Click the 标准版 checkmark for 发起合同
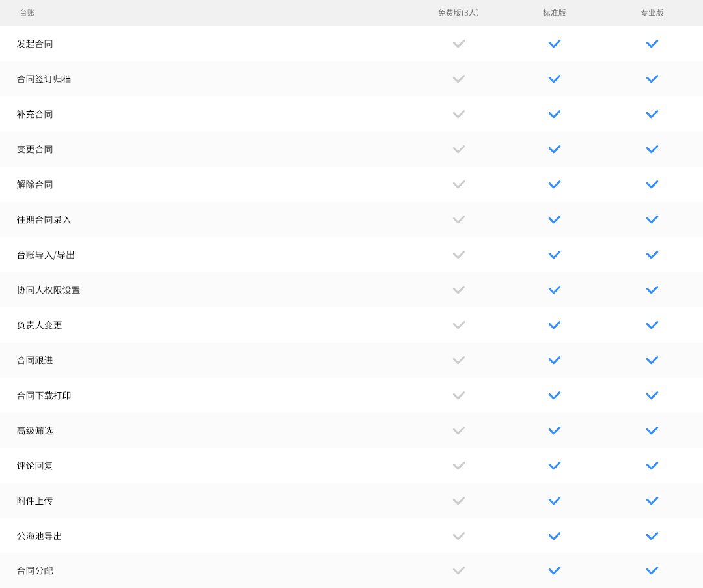Screen dimensions: 703x588 [554, 44]
